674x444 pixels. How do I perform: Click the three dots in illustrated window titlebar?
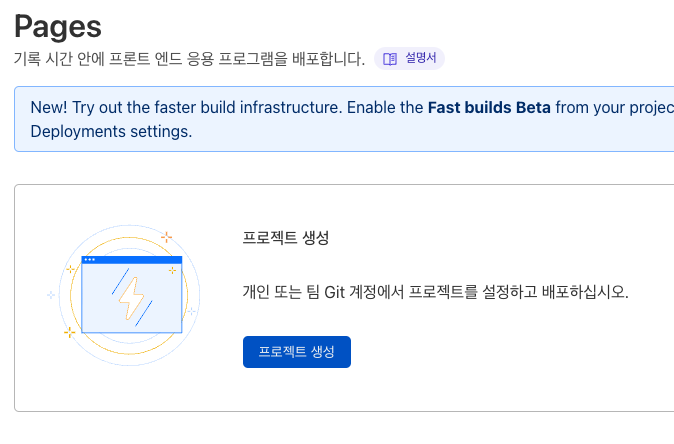point(89,260)
